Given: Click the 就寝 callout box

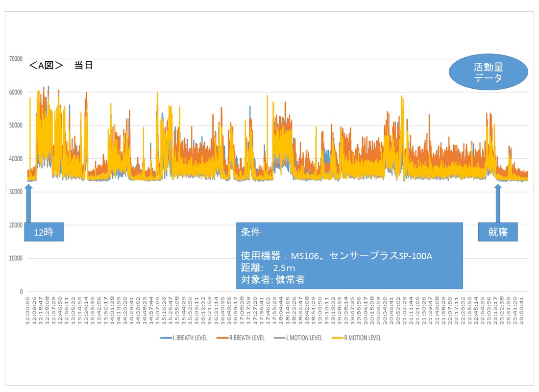Looking at the screenshot, I should click(x=498, y=232).
